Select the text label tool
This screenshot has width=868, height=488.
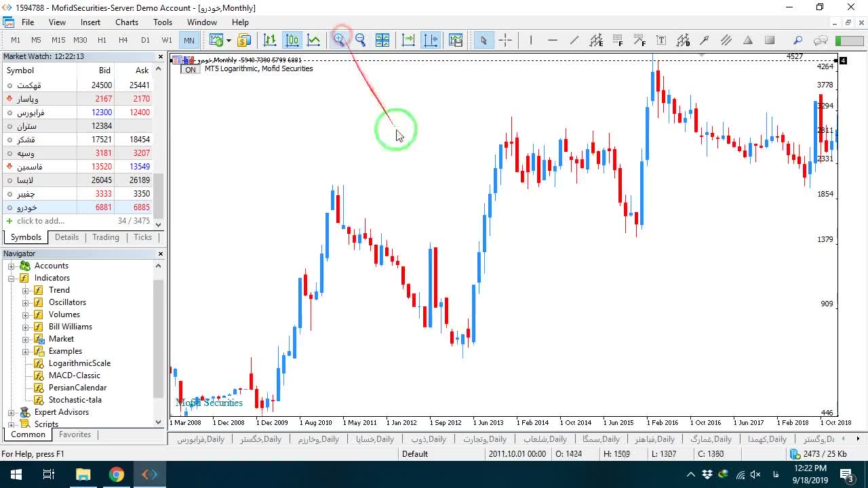[x=661, y=40]
